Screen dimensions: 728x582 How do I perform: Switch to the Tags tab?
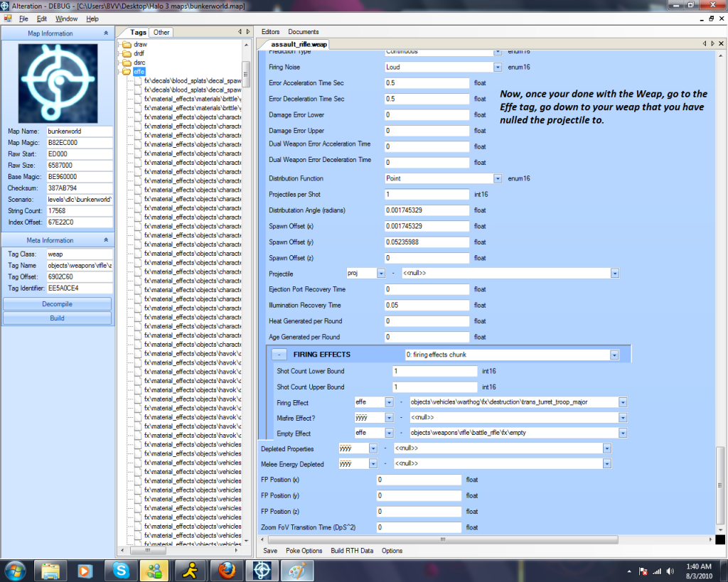pyautogui.click(x=138, y=33)
